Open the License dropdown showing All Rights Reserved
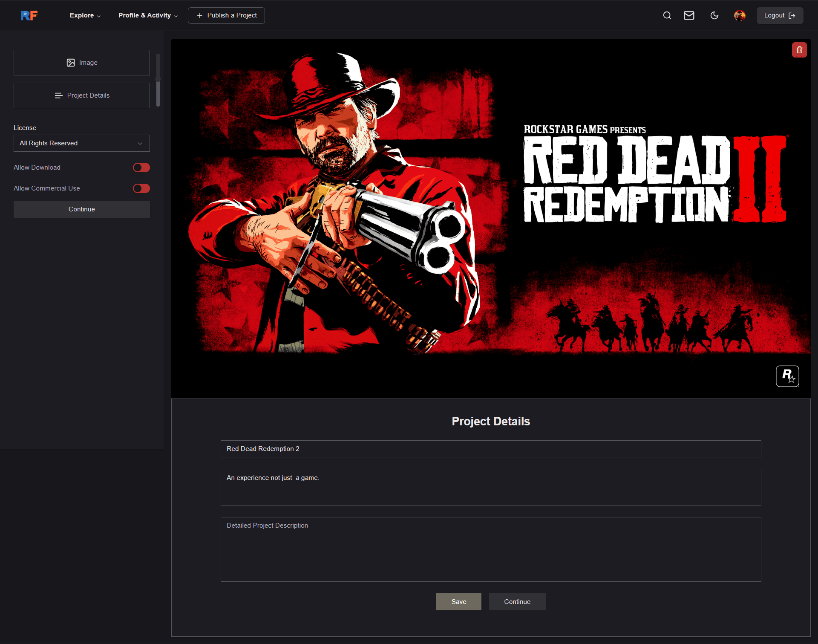The image size is (818, 644). click(x=82, y=143)
